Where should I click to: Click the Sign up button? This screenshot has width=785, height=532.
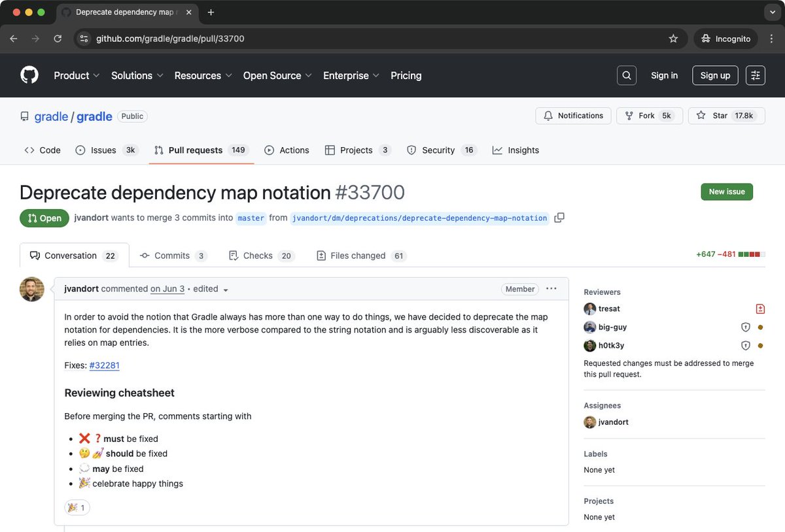[x=715, y=75]
